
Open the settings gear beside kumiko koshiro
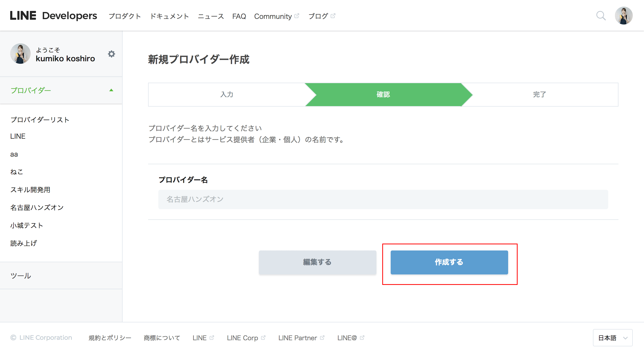111,54
